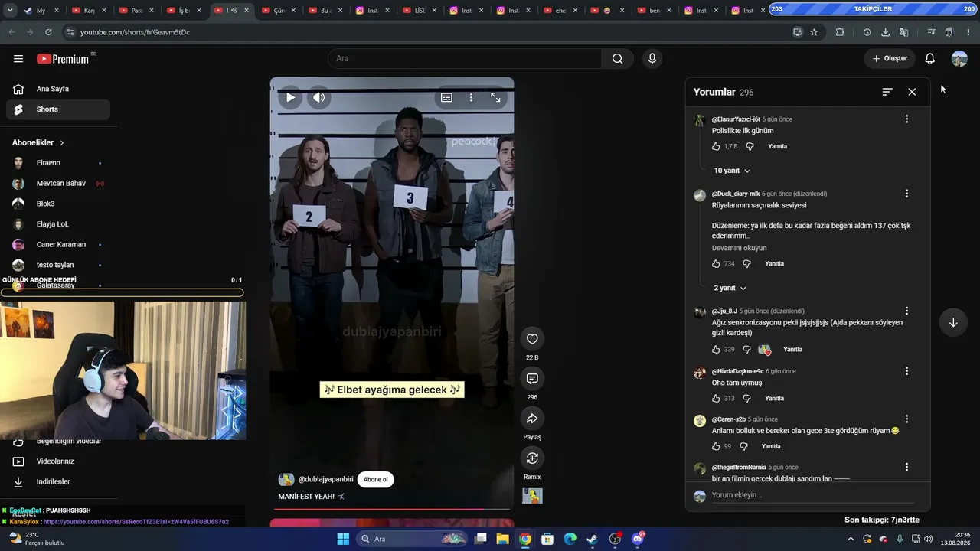Open options for HivdaDaşkın comment
This screenshot has height=551, width=980.
[x=906, y=371]
